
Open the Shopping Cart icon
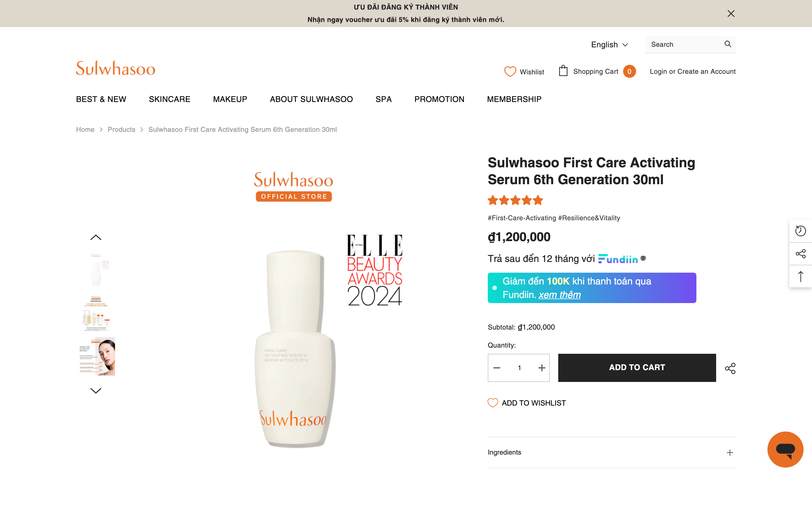click(x=563, y=71)
